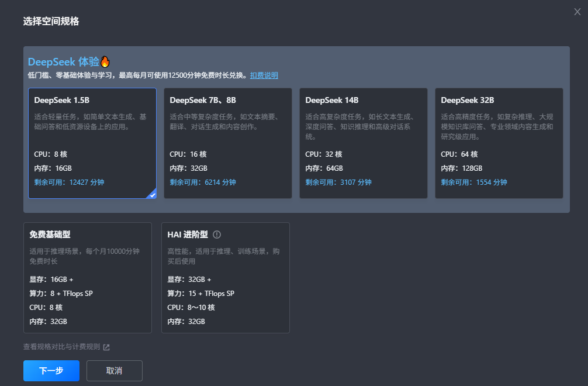Click the 显存: 16GB + text

pyautogui.click(x=51, y=280)
